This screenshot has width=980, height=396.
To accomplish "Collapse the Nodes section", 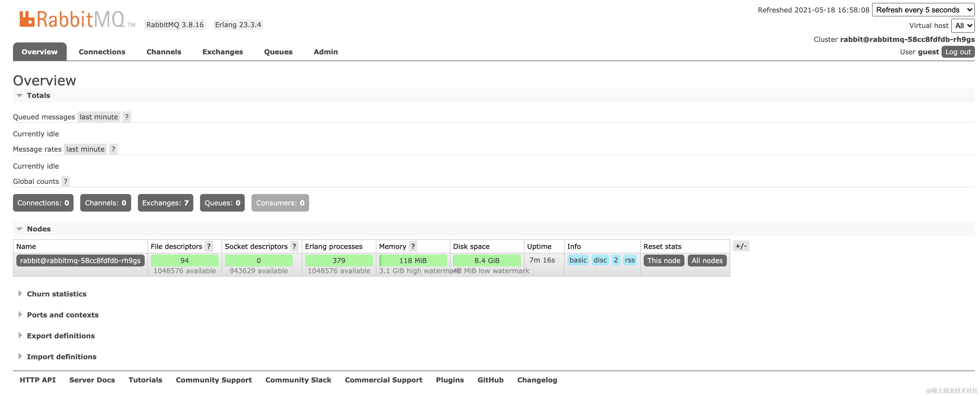I will [39, 229].
